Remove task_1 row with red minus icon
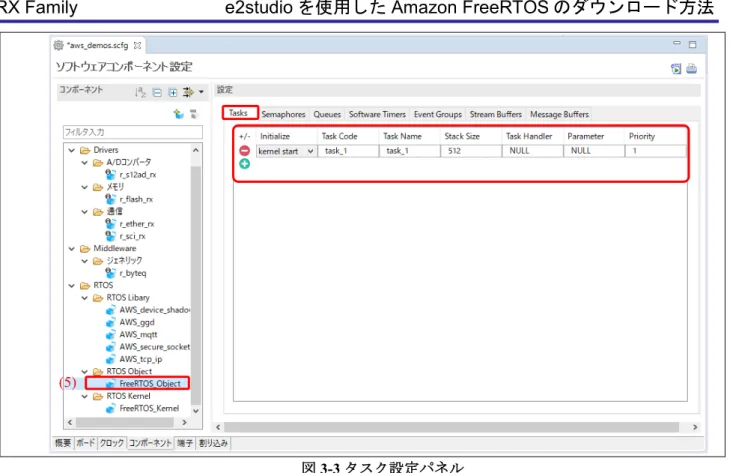This screenshot has width=730, height=473. pyautogui.click(x=244, y=150)
